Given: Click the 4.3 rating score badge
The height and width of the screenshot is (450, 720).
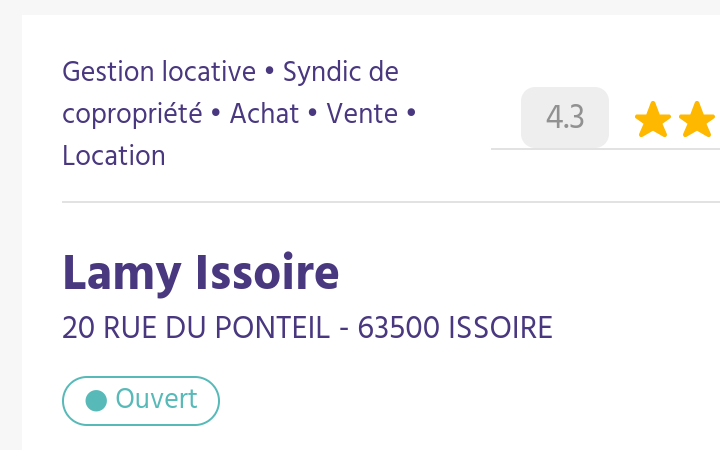Looking at the screenshot, I should pyautogui.click(x=565, y=118).
